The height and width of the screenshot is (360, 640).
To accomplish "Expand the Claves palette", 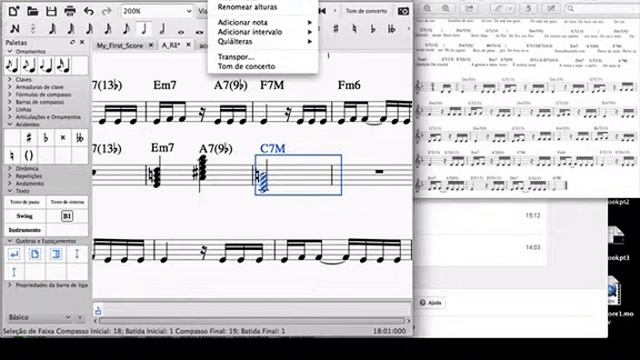I will 10,80.
